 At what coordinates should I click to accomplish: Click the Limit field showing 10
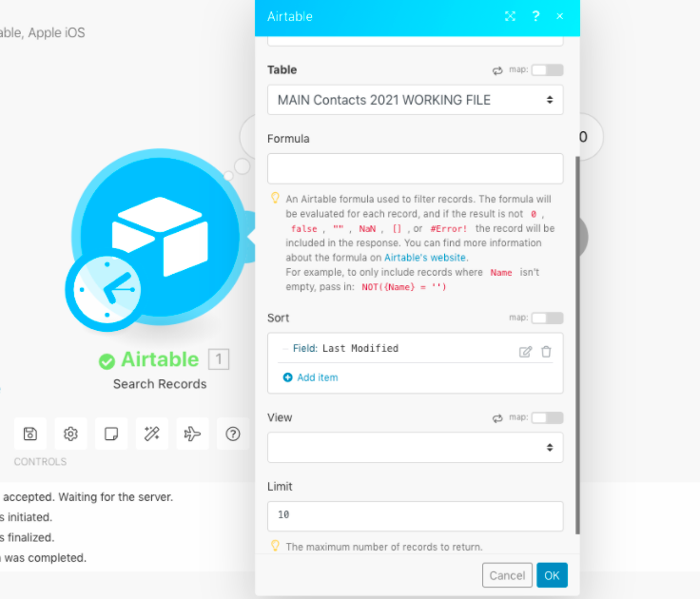416,516
